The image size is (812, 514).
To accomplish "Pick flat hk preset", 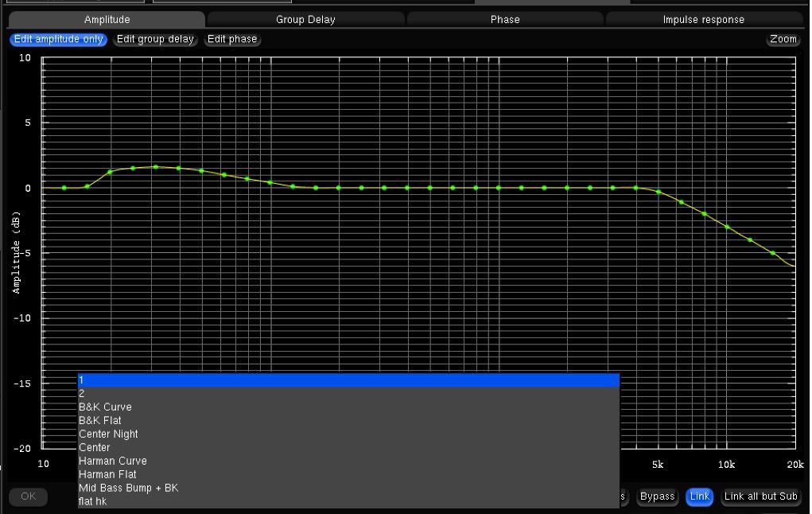I will pos(348,501).
